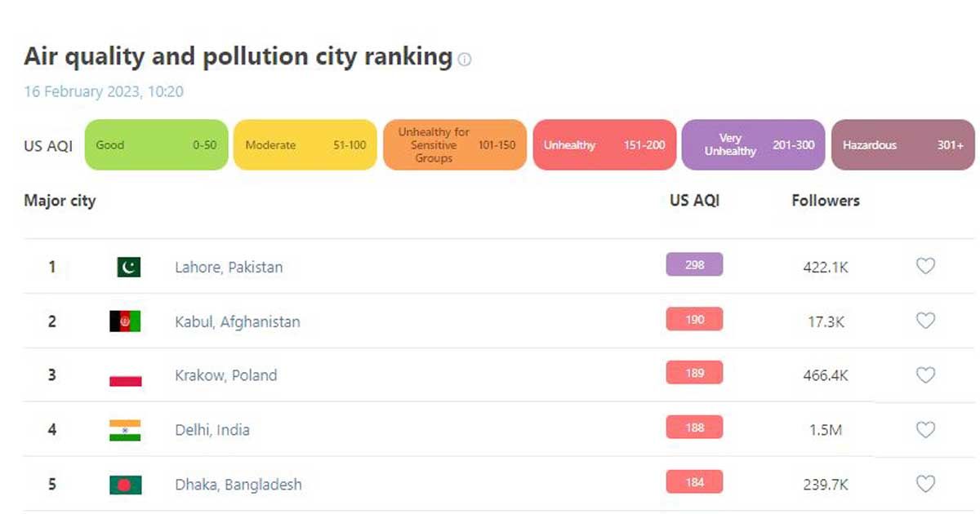Open the Kabul, Afghanistan link
Image resolution: width=980 pixels, height=514 pixels.
click(x=238, y=321)
